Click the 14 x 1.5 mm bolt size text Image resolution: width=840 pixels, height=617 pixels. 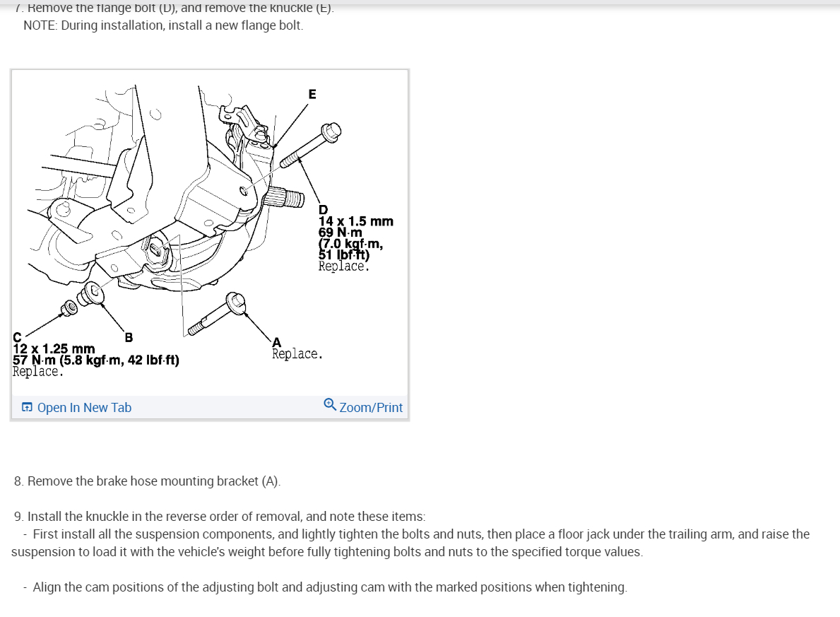[356, 221]
